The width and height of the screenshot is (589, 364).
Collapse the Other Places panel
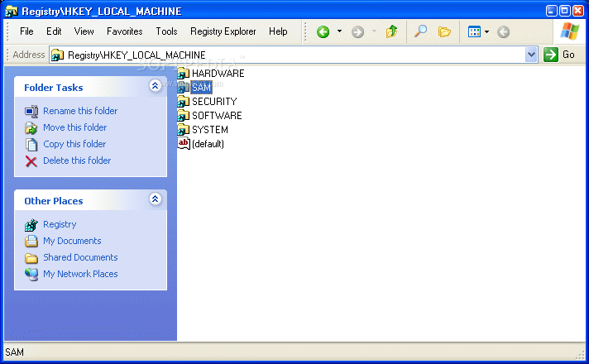coord(155,199)
